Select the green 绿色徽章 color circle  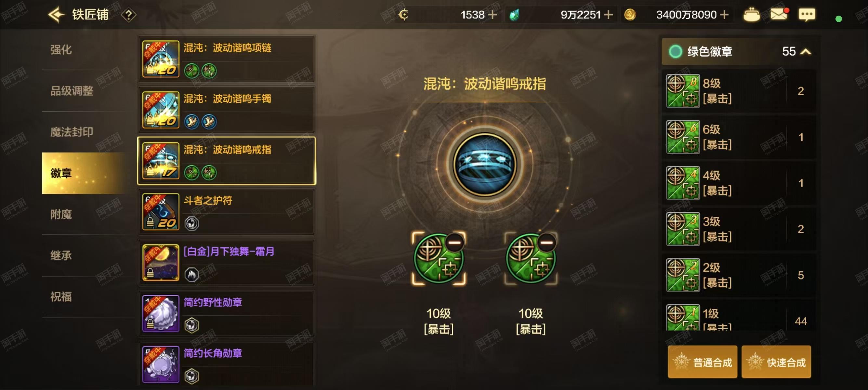coord(675,52)
